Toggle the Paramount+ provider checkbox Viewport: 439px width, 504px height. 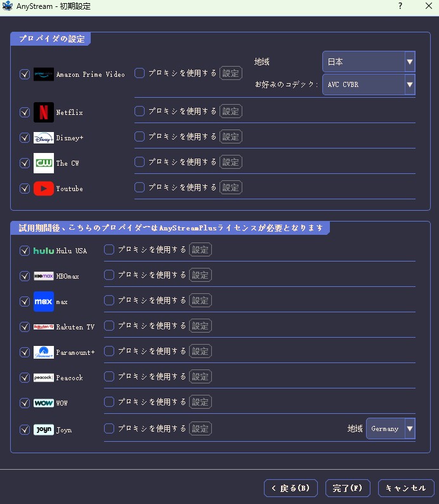pyautogui.click(x=25, y=352)
